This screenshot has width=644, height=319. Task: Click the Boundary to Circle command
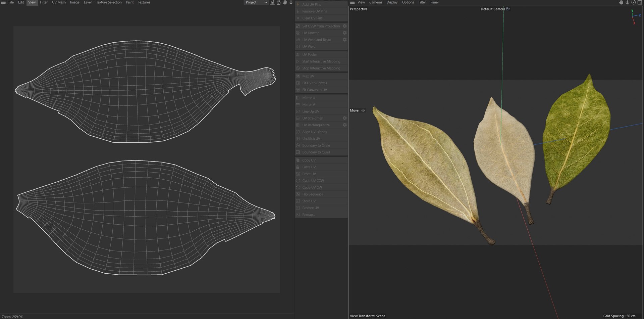click(x=321, y=145)
